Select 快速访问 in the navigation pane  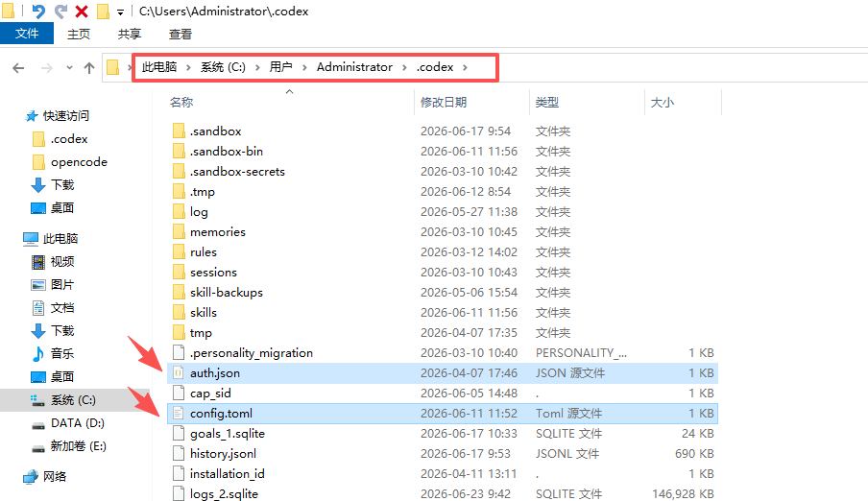[x=66, y=116]
